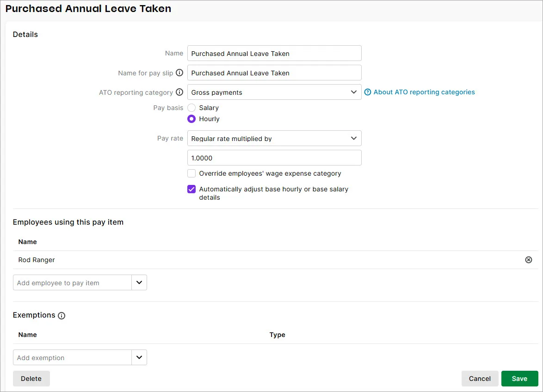
Task: Click the Exemptions info icon
Action: pos(62,316)
